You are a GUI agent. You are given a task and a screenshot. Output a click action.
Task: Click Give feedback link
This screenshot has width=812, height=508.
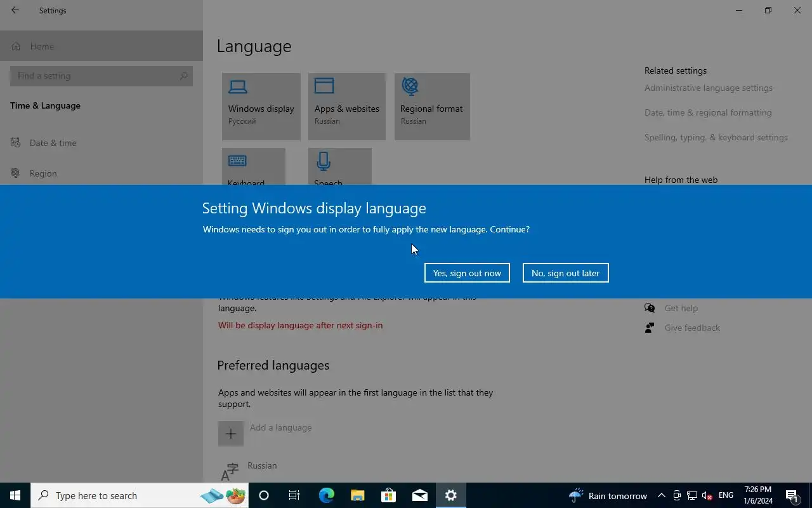pos(692,328)
